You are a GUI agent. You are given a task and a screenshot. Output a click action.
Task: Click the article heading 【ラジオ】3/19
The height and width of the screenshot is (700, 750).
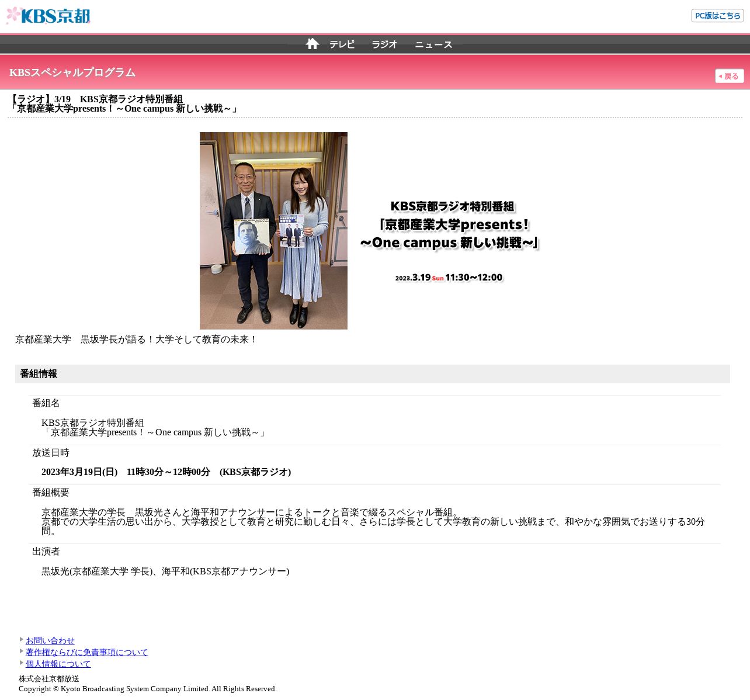pos(124,104)
